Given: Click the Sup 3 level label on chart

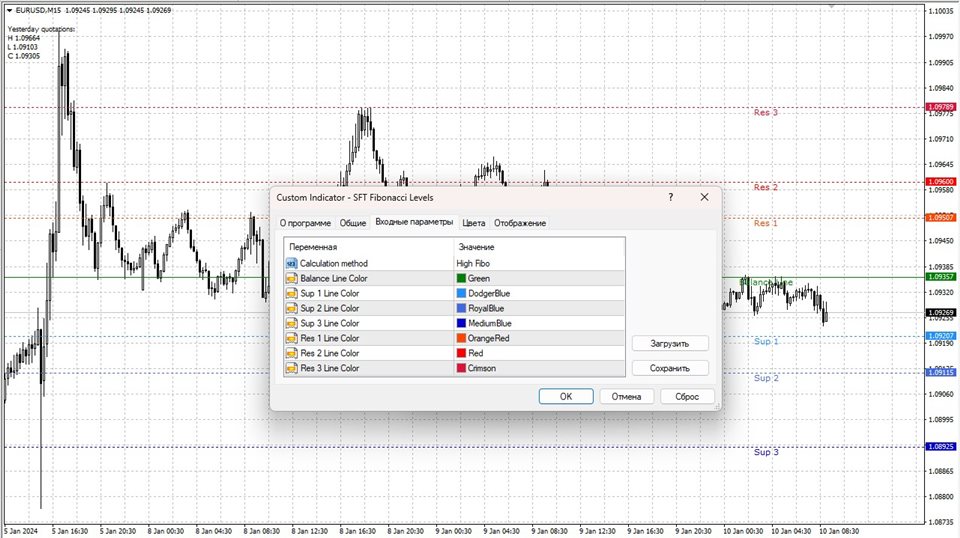Looking at the screenshot, I should (x=766, y=452).
